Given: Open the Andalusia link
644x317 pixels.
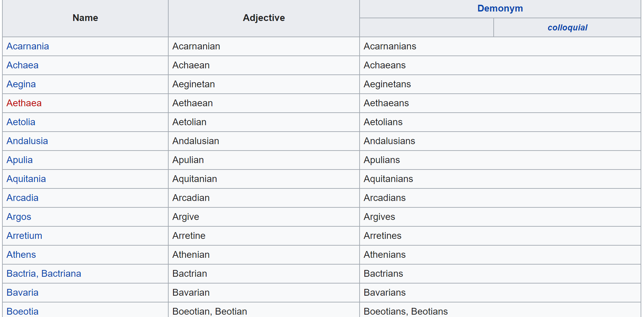Looking at the screenshot, I should tap(27, 141).
